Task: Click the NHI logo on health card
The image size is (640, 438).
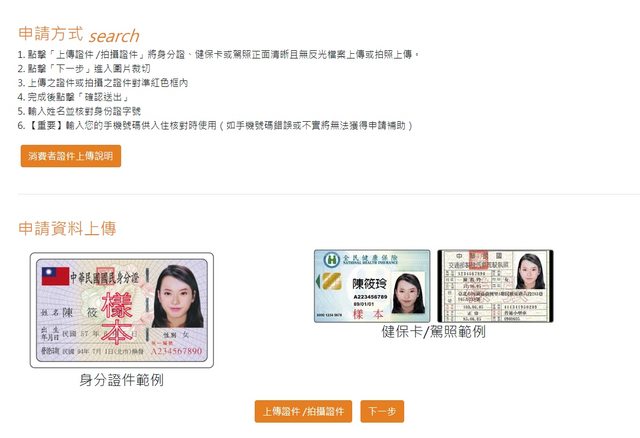Action: (x=331, y=260)
